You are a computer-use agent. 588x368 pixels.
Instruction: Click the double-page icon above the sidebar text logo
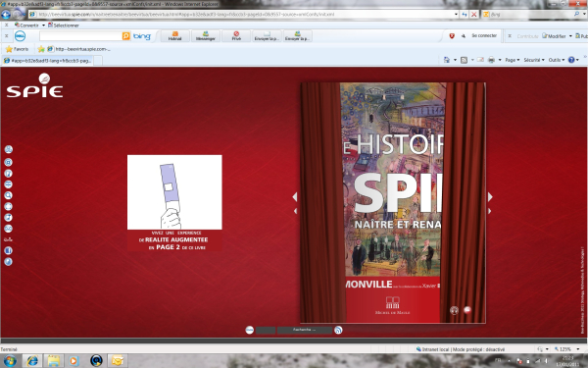[x=8, y=229]
